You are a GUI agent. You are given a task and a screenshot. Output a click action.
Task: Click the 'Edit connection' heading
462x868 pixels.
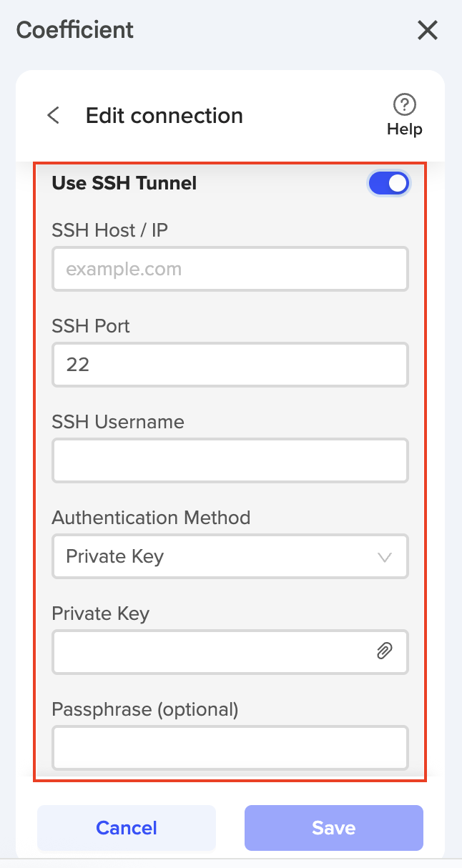pos(164,116)
